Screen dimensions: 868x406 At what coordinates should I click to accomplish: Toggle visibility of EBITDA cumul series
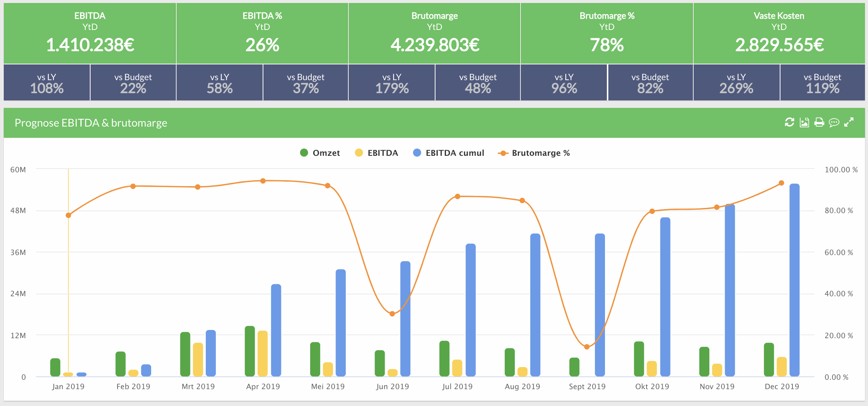click(455, 153)
